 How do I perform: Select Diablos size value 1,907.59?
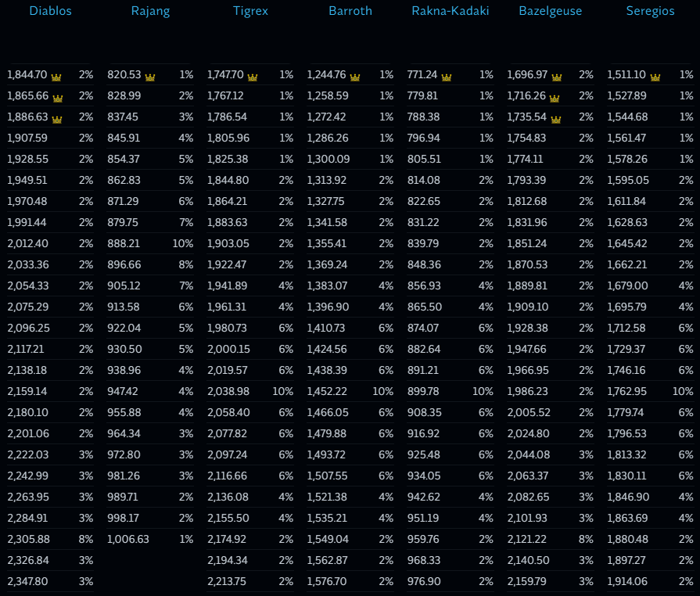[x=27, y=138]
